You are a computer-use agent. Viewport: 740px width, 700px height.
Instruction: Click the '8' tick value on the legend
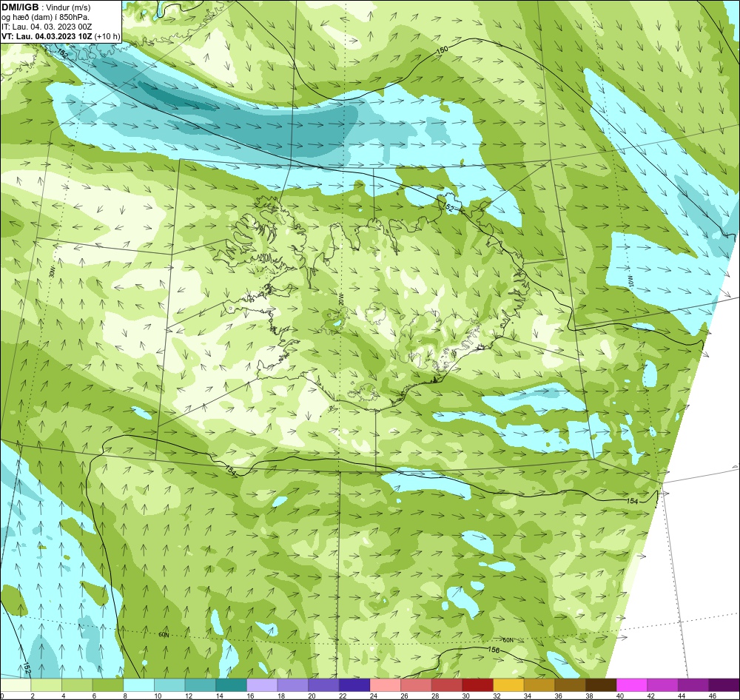124,696
